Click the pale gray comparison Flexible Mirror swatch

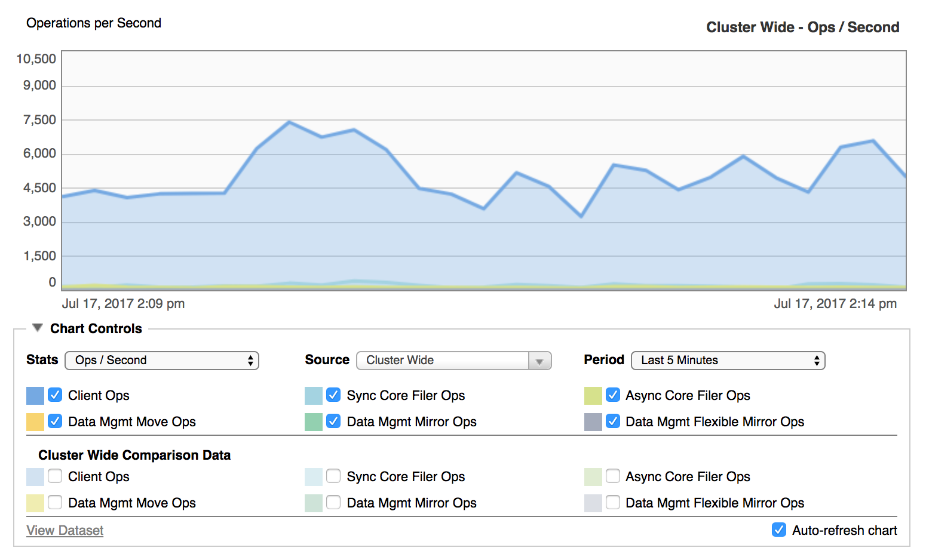tap(593, 503)
